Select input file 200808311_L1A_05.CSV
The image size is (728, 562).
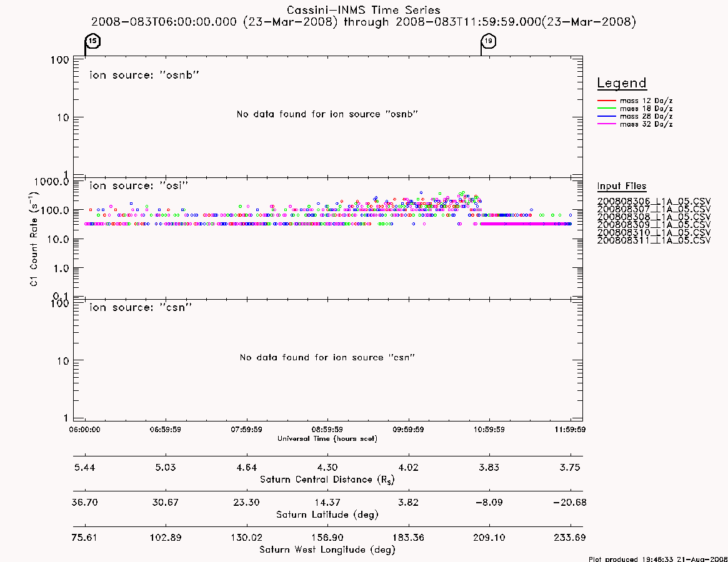point(654,240)
